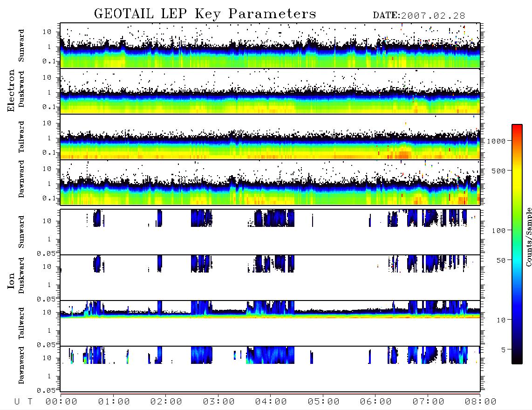Select the 00:00 time tick label

point(61,402)
